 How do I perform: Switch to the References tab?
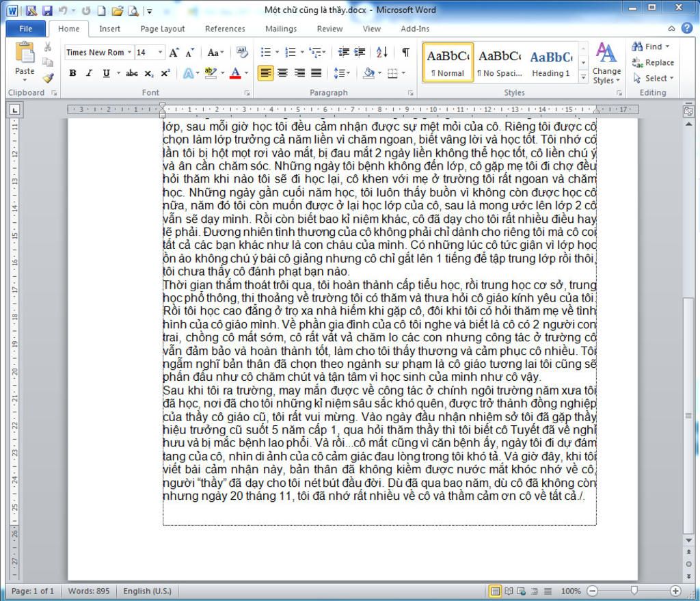(225, 29)
